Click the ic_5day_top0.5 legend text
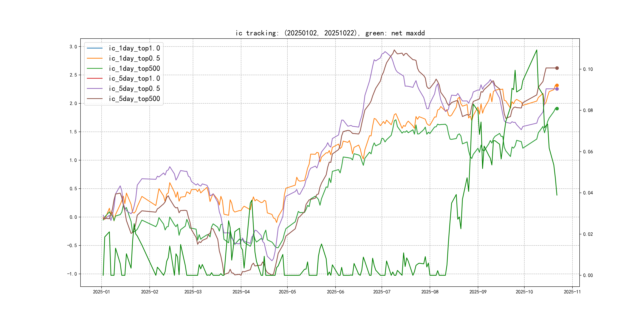644x322 pixels. pyautogui.click(x=134, y=88)
